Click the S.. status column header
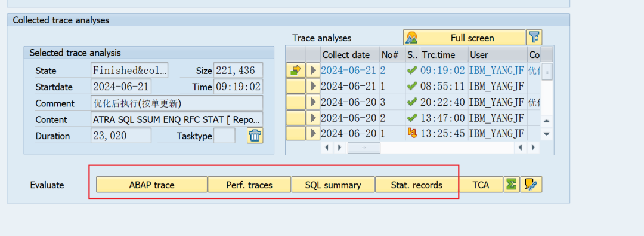This screenshot has width=644, height=236. pos(412,54)
